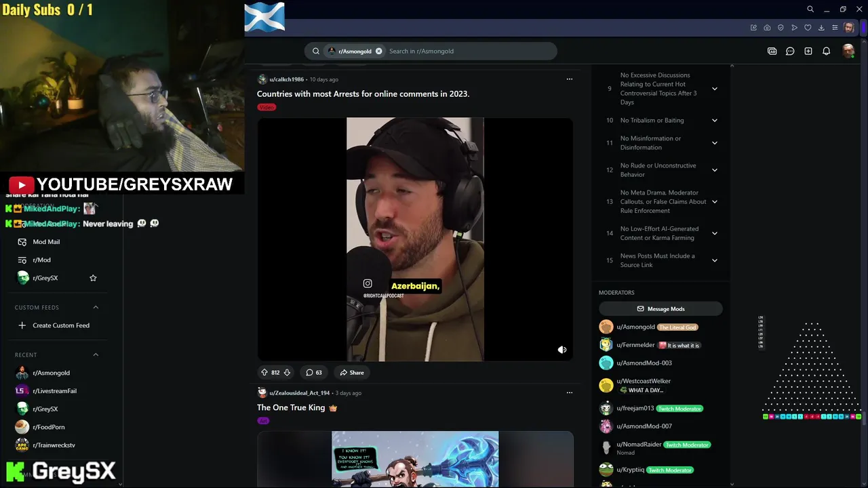The height and width of the screenshot is (488, 868).
Task: Expand rule 15 News Posts Source Link
Action: click(x=715, y=260)
